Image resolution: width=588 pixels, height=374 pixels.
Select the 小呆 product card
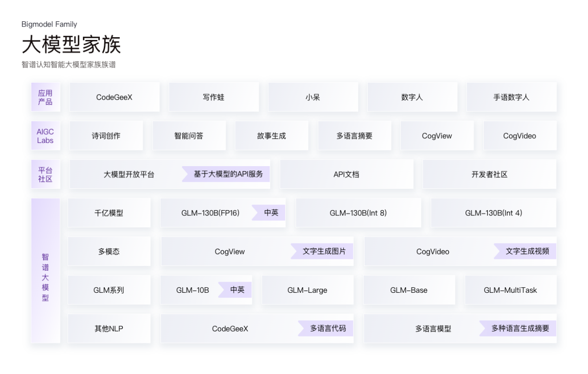click(313, 97)
